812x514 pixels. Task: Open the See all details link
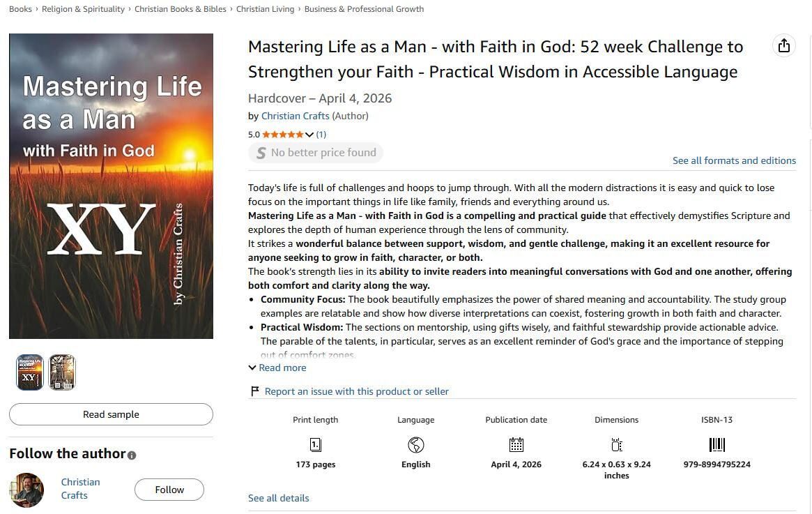278,497
